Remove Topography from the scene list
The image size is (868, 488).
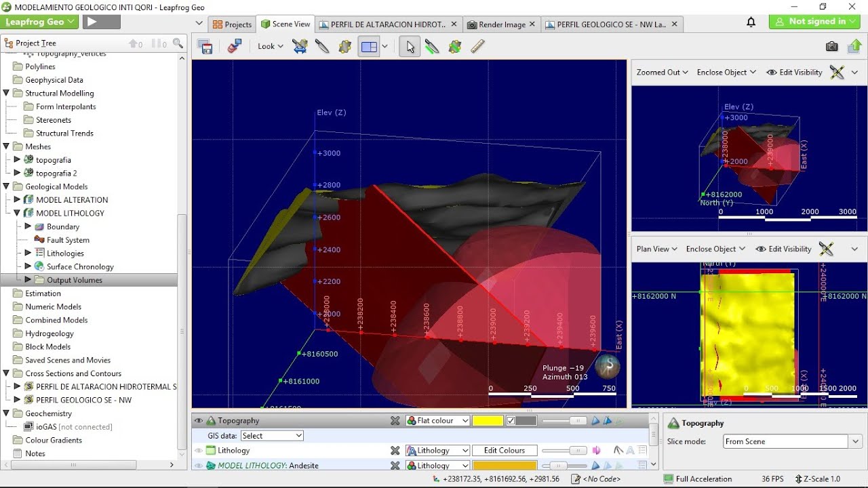click(395, 421)
